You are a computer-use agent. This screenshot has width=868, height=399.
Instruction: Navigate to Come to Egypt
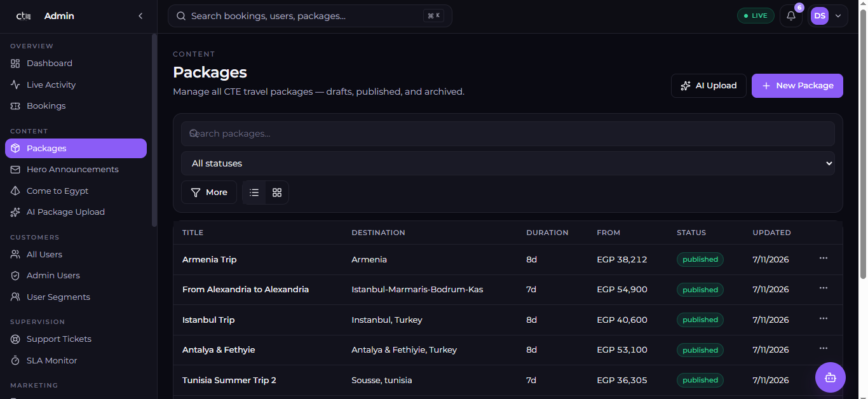pyautogui.click(x=76, y=191)
